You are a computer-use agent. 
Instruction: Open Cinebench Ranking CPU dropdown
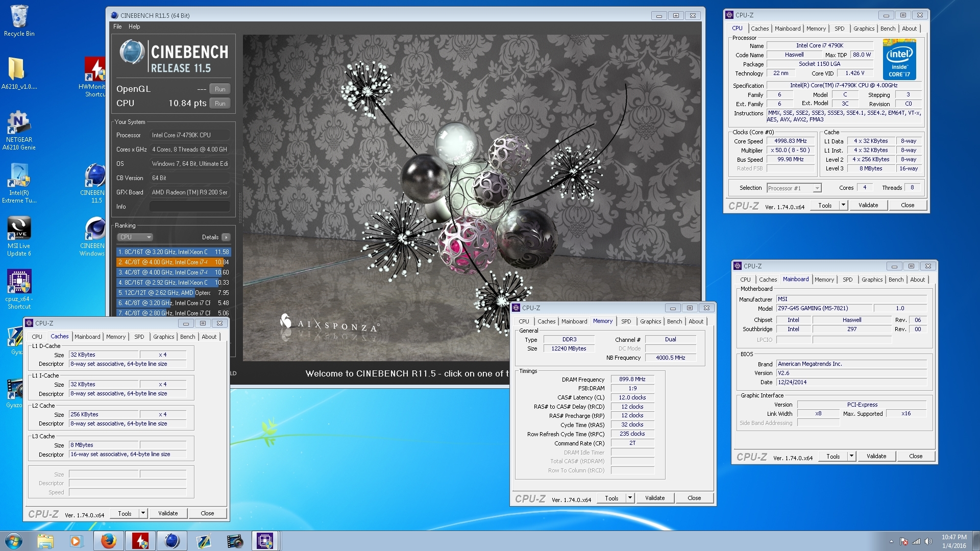coord(135,237)
